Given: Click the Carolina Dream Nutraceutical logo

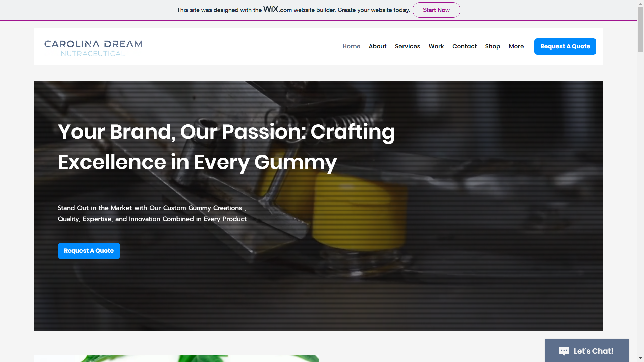Looking at the screenshot, I should coord(93,48).
